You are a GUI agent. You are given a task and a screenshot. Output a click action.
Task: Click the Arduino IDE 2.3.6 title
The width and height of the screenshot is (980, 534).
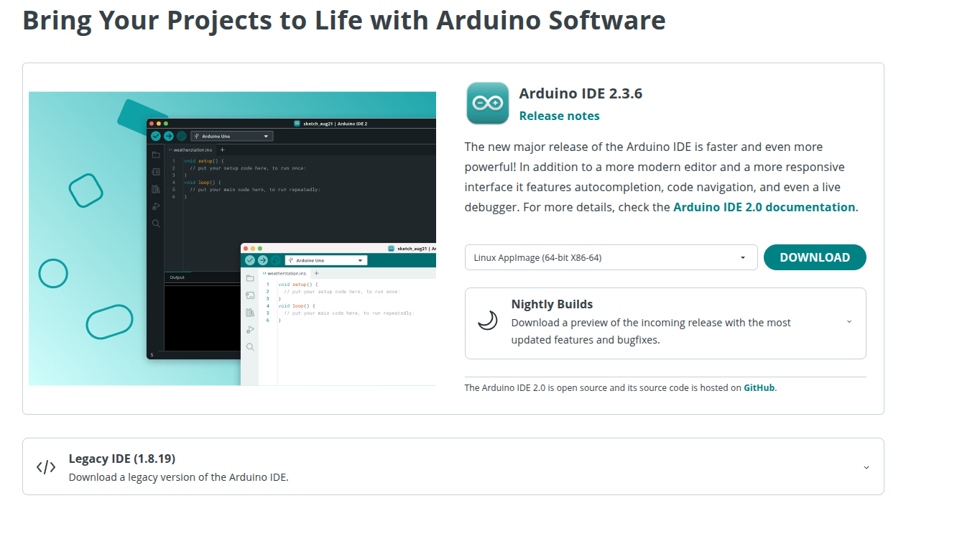click(581, 93)
